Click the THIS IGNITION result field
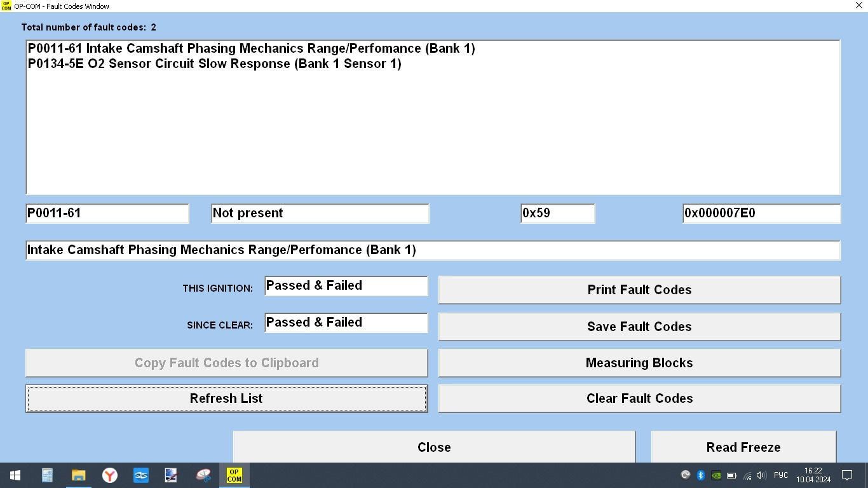 click(346, 286)
